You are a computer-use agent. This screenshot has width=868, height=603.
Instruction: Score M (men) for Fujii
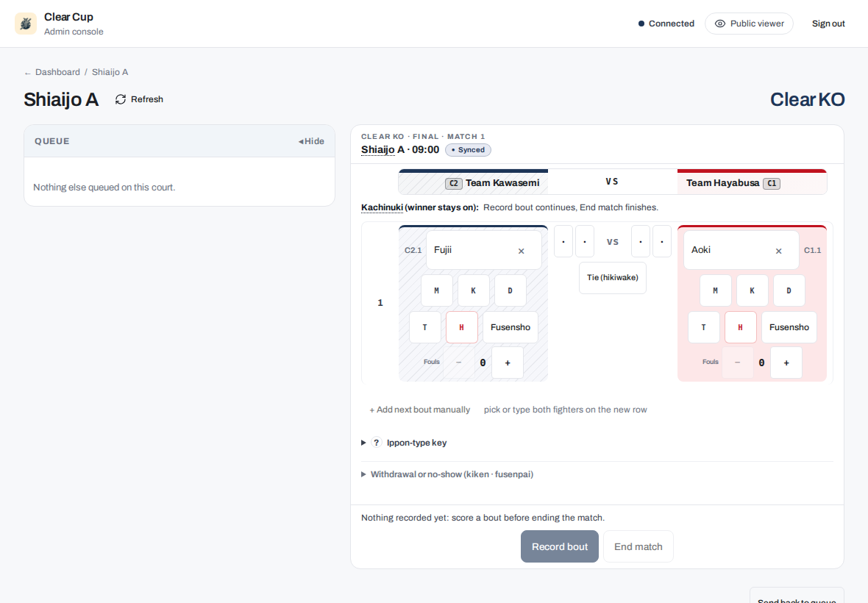437,290
